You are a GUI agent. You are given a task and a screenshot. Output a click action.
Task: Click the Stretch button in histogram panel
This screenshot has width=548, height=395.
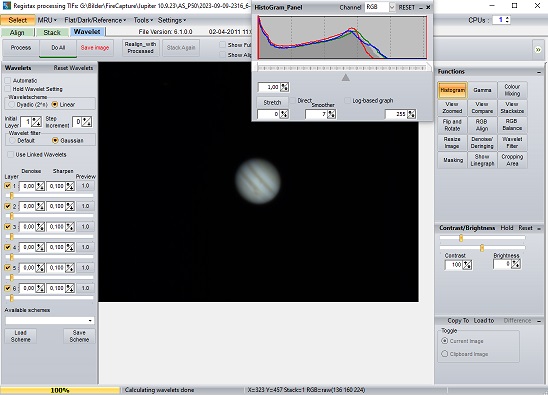coord(272,102)
